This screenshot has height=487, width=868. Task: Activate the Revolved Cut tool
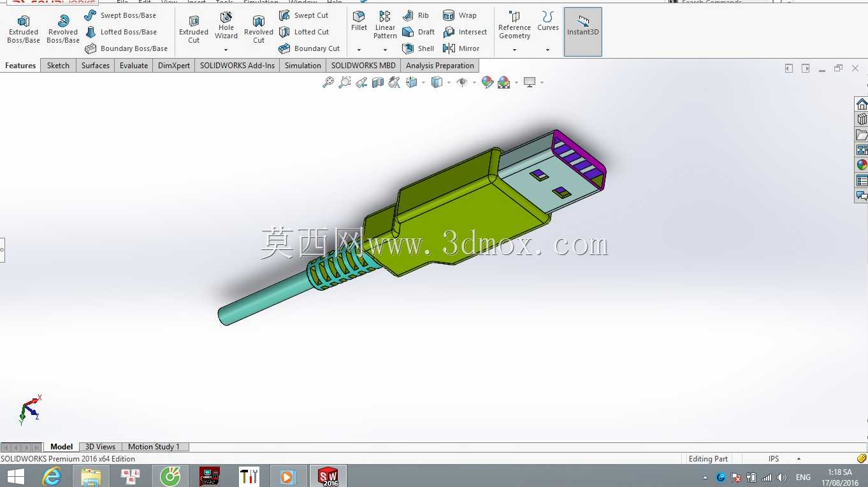click(259, 29)
